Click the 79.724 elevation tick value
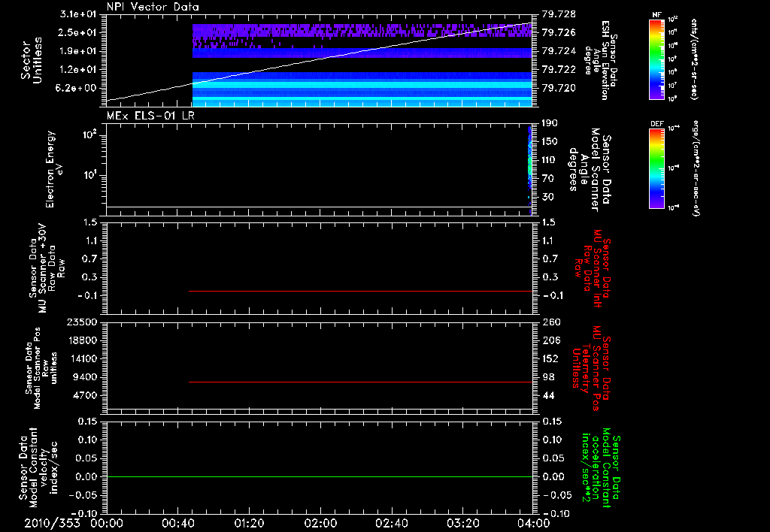 pos(559,51)
